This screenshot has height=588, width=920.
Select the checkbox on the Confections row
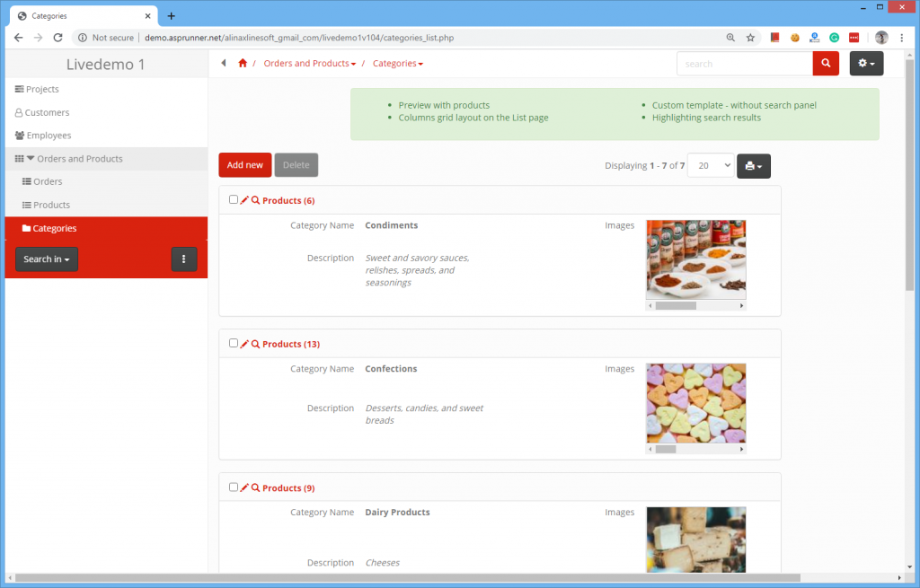234,343
